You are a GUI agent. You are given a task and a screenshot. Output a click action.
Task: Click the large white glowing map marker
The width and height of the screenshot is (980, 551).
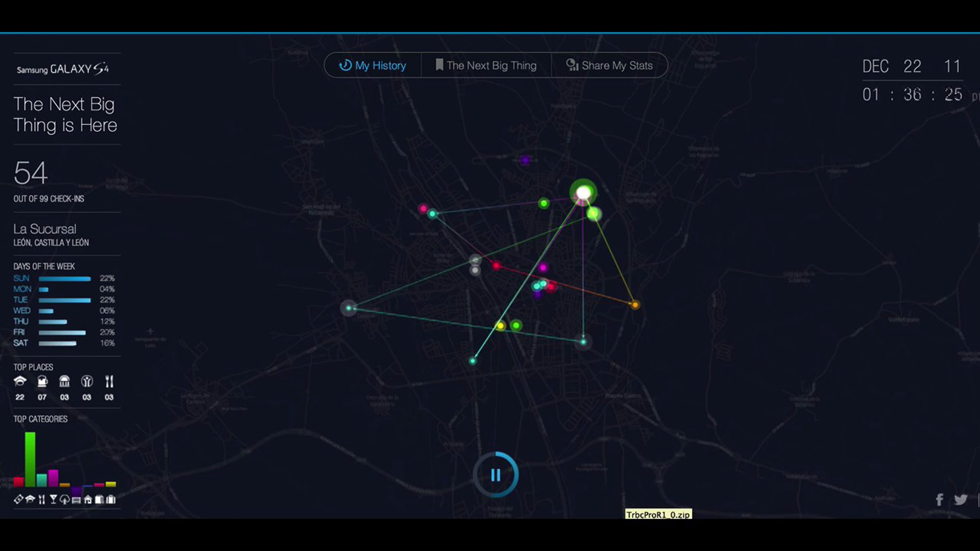(x=584, y=193)
